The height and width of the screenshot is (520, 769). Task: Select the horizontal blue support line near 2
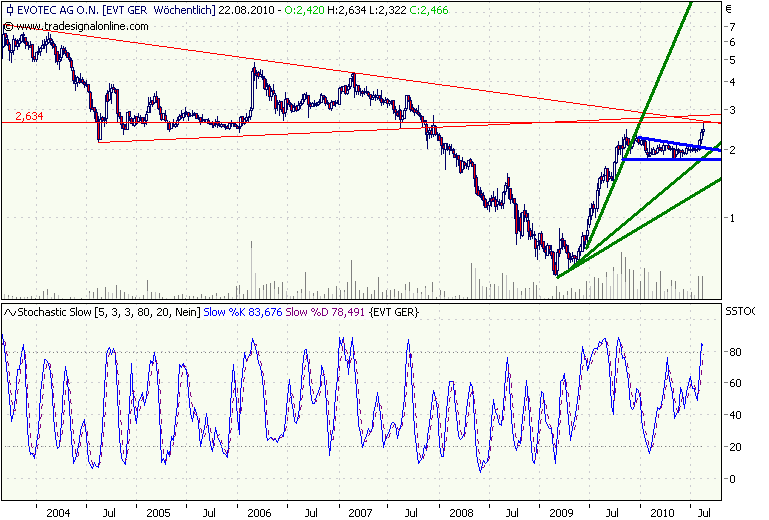pos(671,159)
